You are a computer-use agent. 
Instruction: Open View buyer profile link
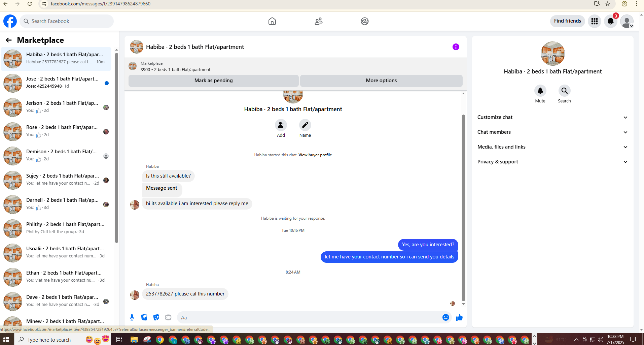click(x=315, y=155)
